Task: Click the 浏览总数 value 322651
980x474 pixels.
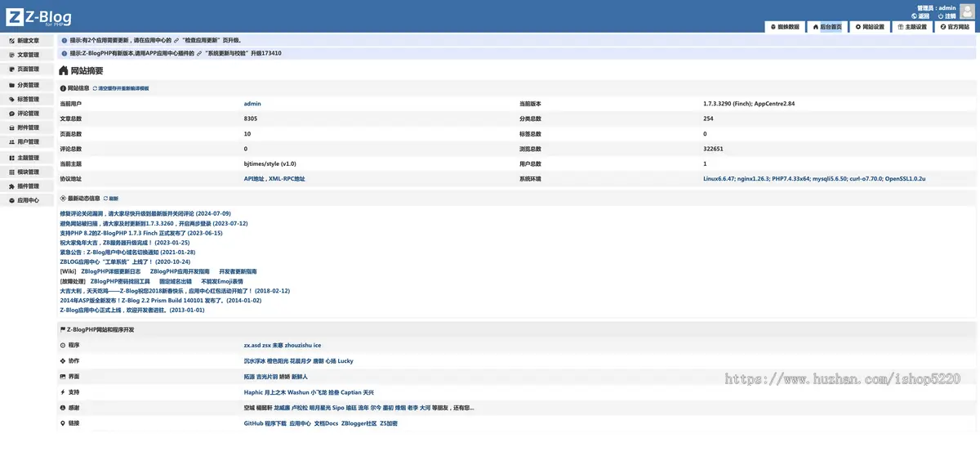Action: (x=713, y=149)
